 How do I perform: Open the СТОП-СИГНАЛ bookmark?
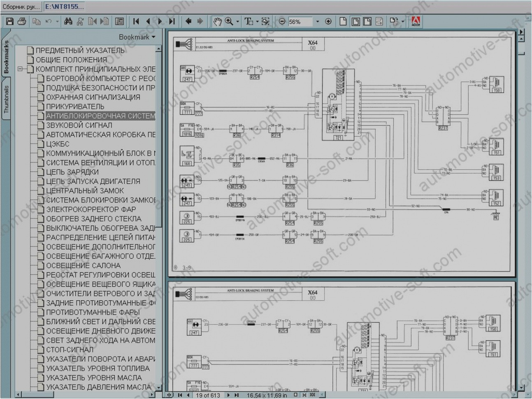point(66,350)
